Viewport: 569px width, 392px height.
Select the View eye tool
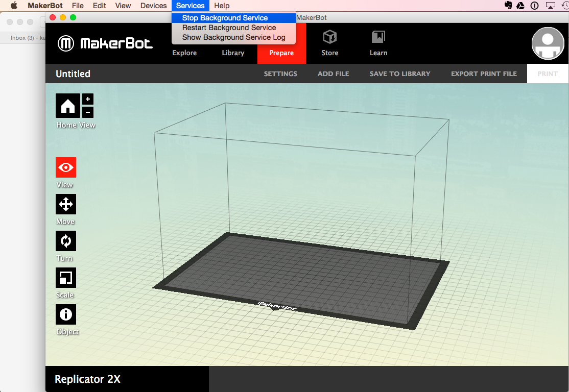pos(66,167)
